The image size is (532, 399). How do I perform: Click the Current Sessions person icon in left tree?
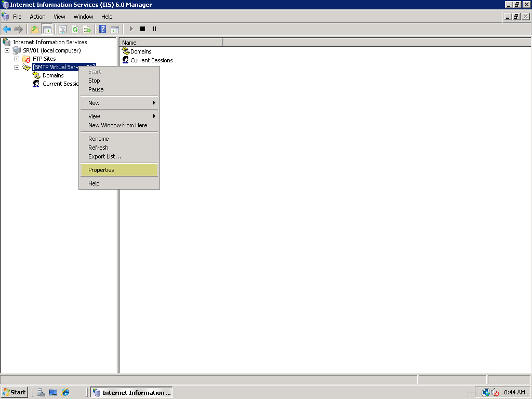(x=36, y=84)
